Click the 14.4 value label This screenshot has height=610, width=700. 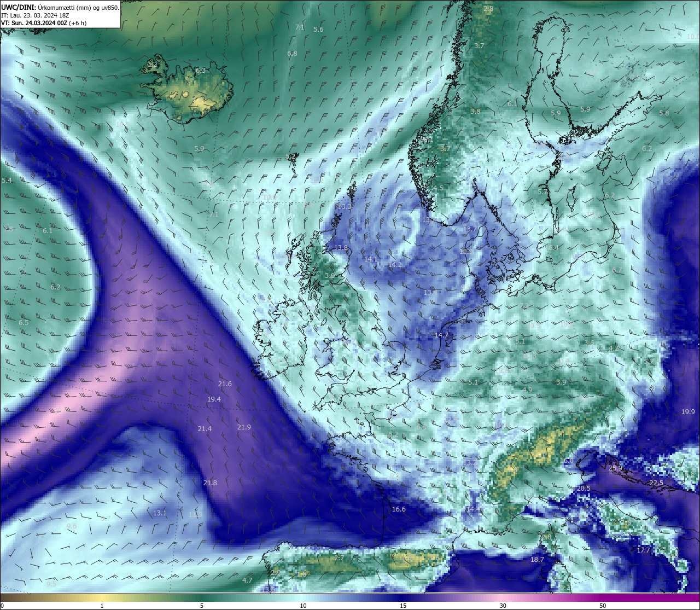coord(473,509)
